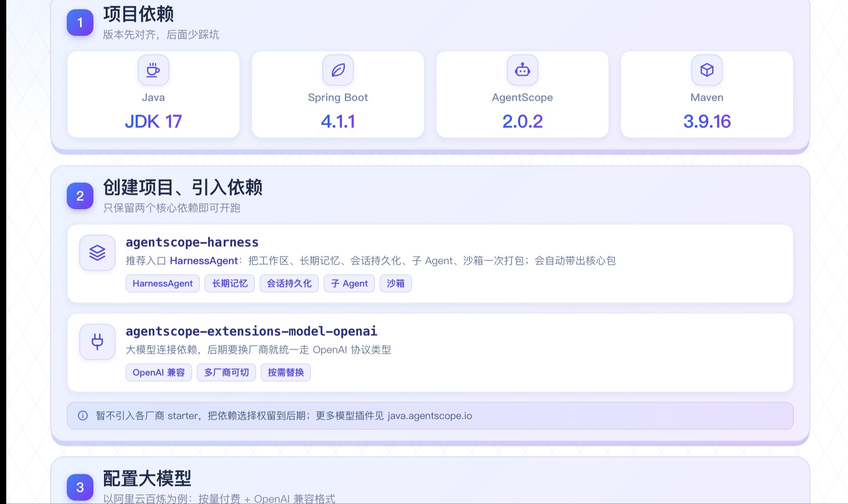Click the Maven card label
848x504 pixels.
(707, 98)
